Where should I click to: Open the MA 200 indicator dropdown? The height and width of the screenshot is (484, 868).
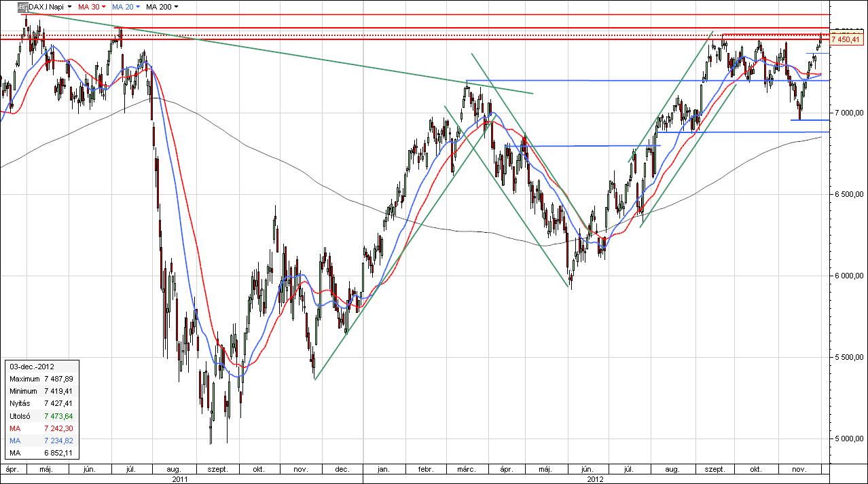tap(177, 7)
